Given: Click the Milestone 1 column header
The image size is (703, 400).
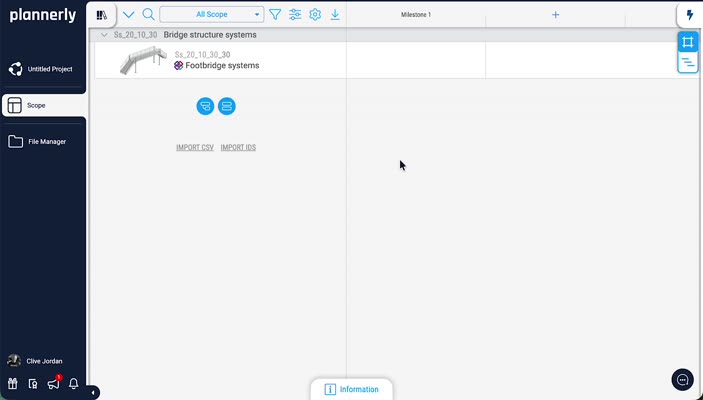Looking at the screenshot, I should (416, 15).
